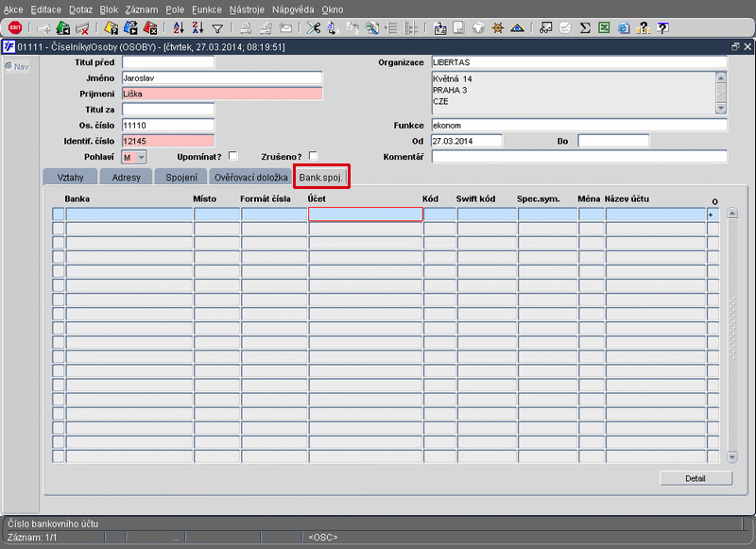Click the grayed-out envelope mail icon
756x549 pixels.
pyautogui.click(x=285, y=28)
